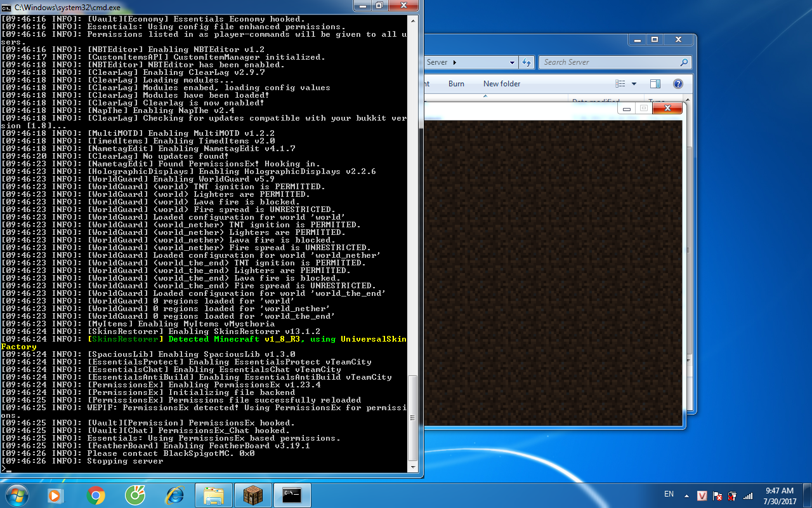Close the Explorer Server window

(678, 39)
